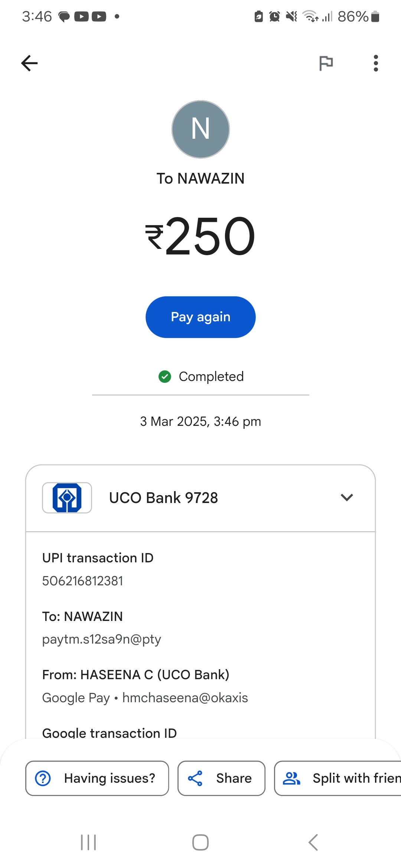401x868 pixels.
Task: Tap the flag report icon
Action: tap(326, 63)
